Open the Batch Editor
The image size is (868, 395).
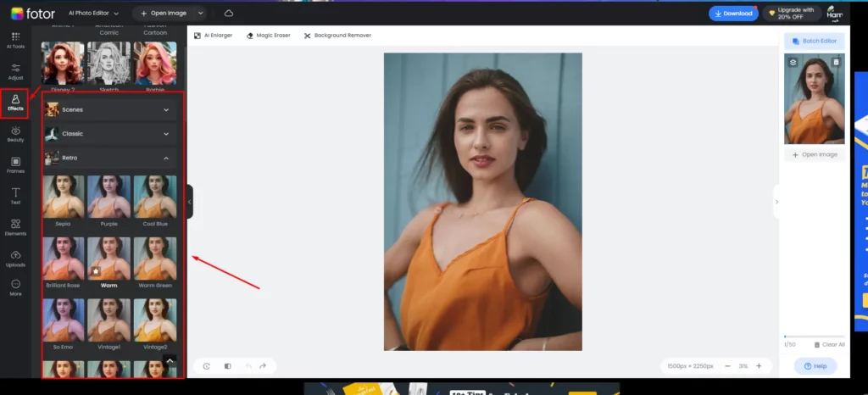point(815,41)
